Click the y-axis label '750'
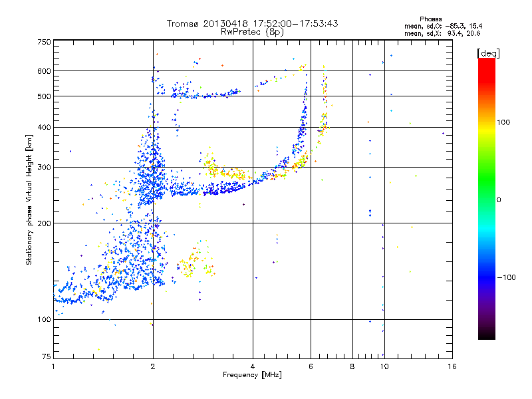Screen dimensions: 532x399 tap(44, 42)
